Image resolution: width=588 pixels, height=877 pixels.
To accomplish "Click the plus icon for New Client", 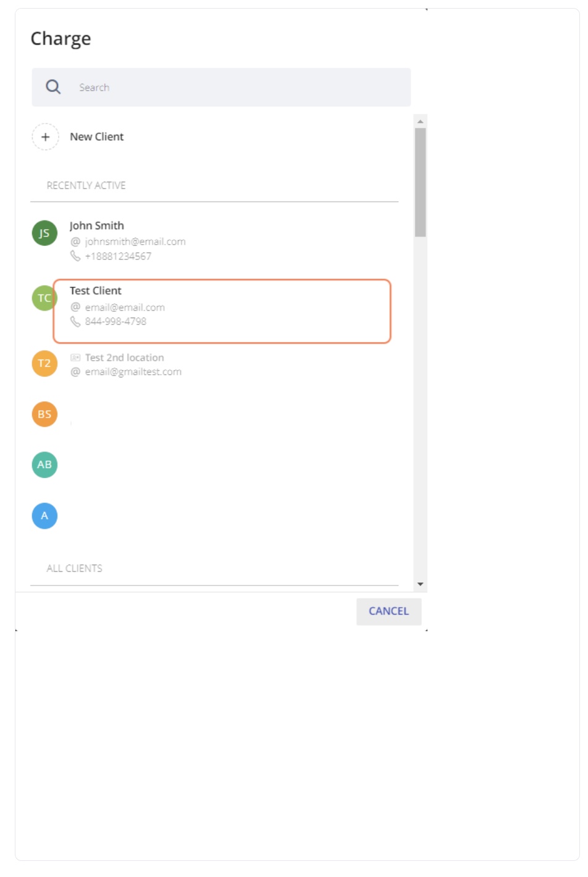I will click(45, 137).
